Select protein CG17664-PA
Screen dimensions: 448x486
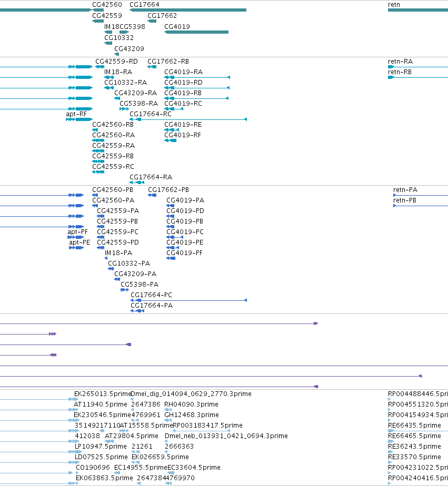point(152,306)
